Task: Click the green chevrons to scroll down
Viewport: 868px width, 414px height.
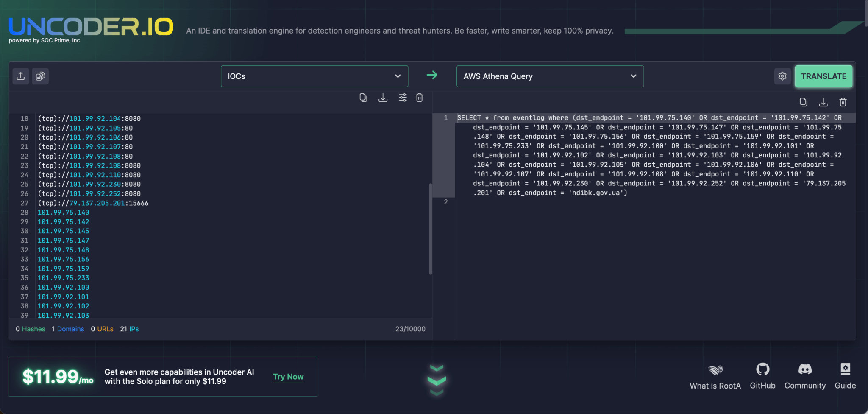Action: [436, 380]
